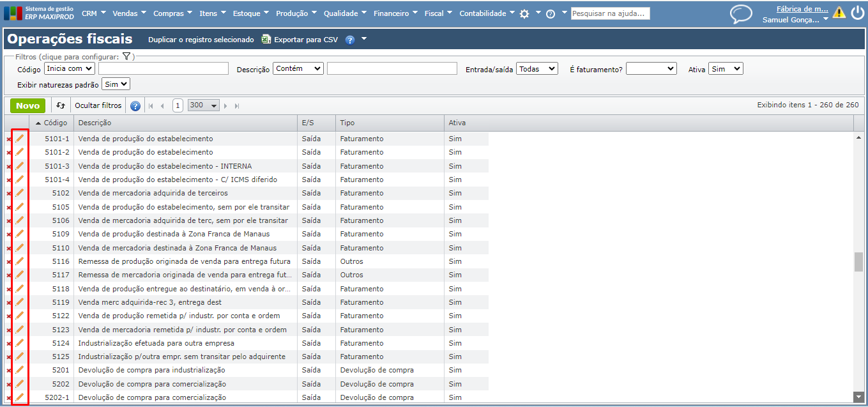Delete row 5118 with red X
The image size is (868, 407).
point(9,289)
